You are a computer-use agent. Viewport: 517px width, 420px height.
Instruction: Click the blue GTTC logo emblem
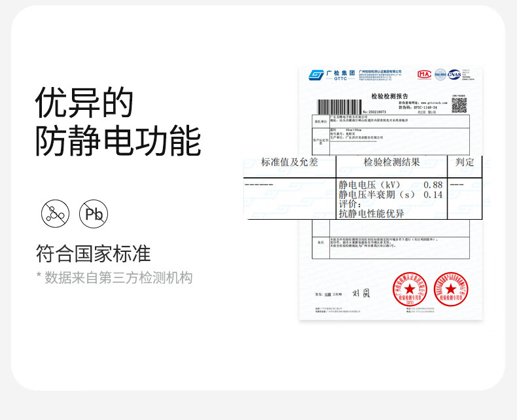[316, 75]
